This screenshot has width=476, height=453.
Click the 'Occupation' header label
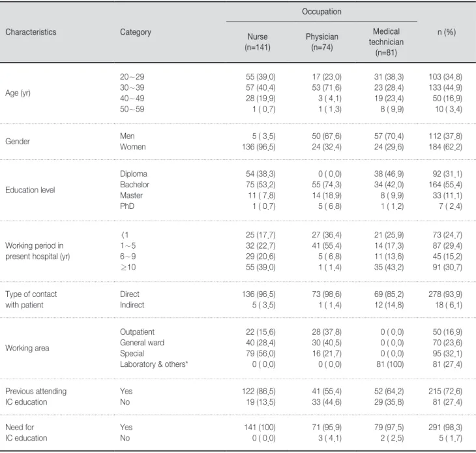tap(321, 12)
